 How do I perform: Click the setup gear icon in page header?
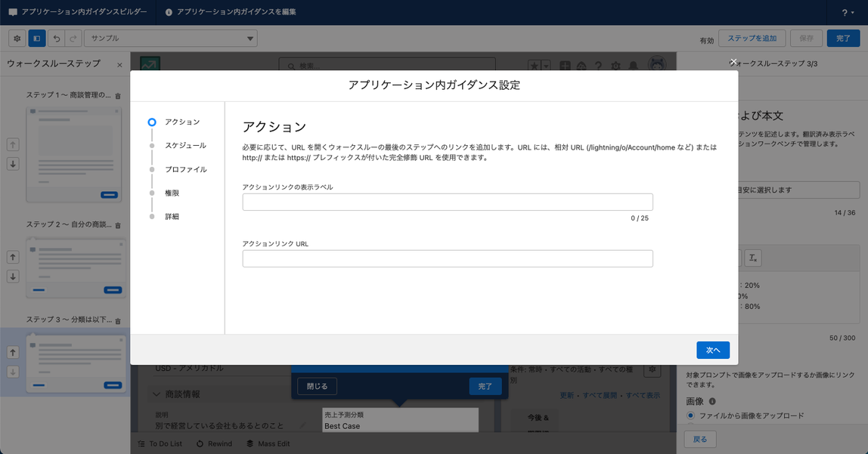[x=615, y=66]
